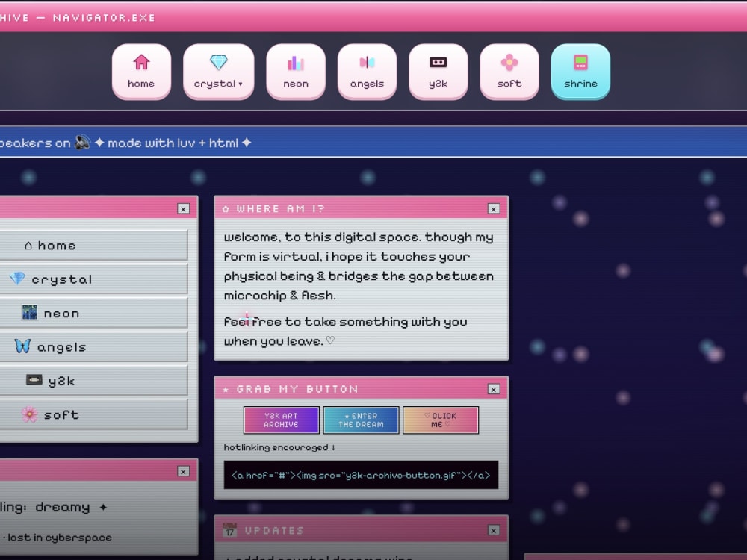747x560 pixels.
Task: Close the UPDATES window
Action: coord(494,530)
